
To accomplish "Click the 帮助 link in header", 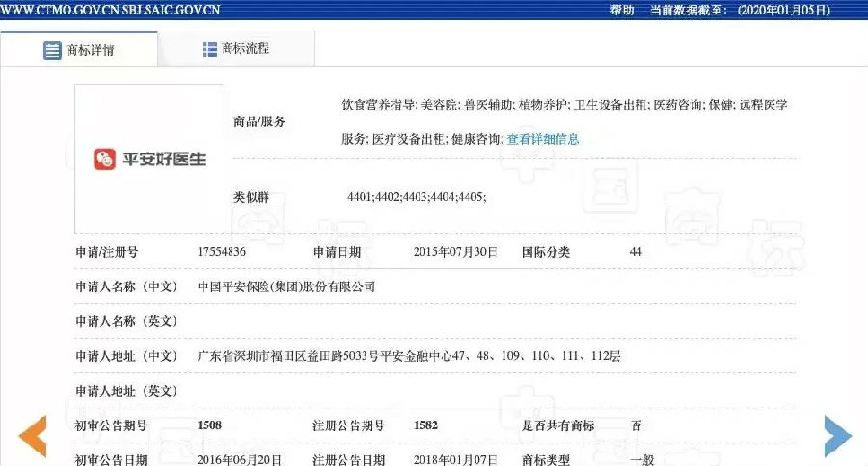I will pos(622,10).
